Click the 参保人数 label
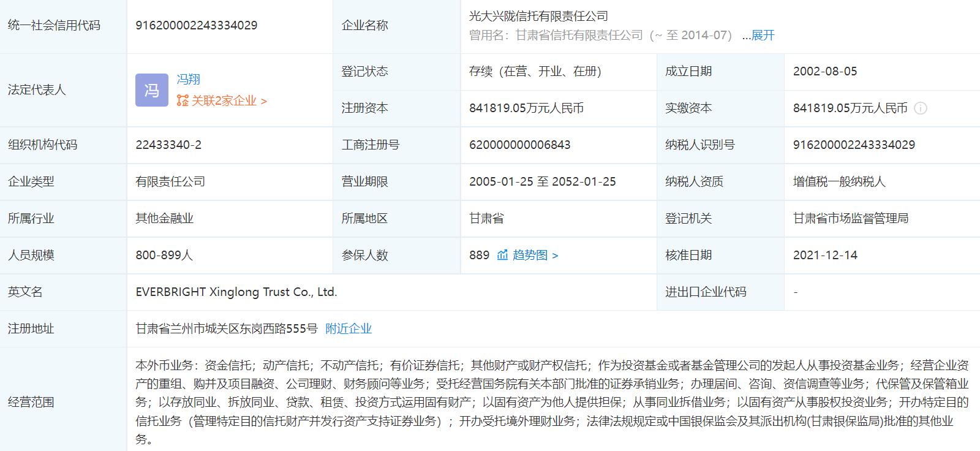The height and width of the screenshot is (451, 980). 364,255
